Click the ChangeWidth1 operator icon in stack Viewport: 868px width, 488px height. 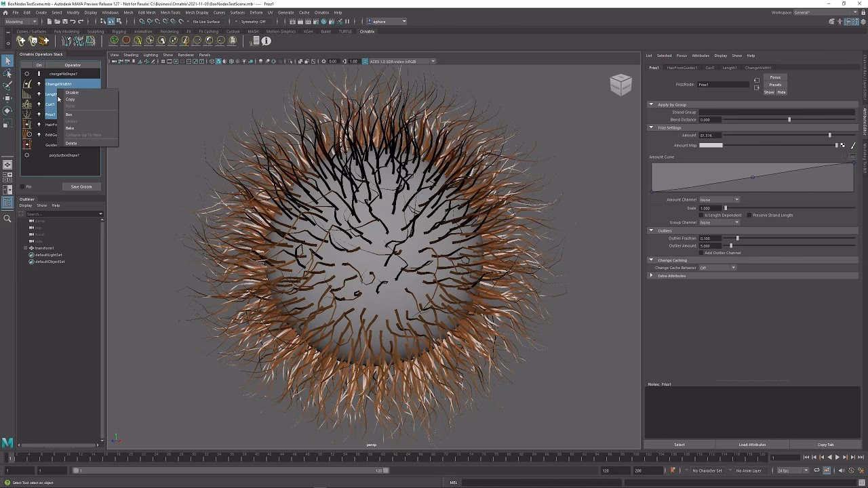tap(27, 84)
